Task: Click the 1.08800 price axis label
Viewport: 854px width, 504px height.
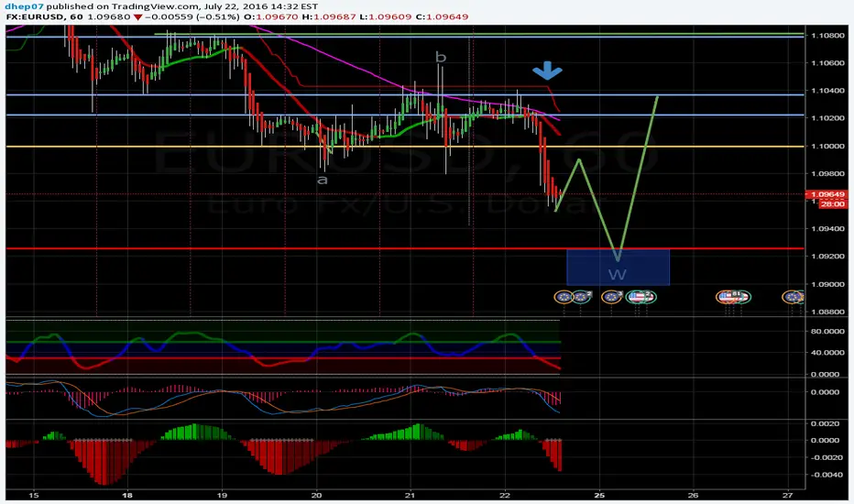Action: (827, 312)
